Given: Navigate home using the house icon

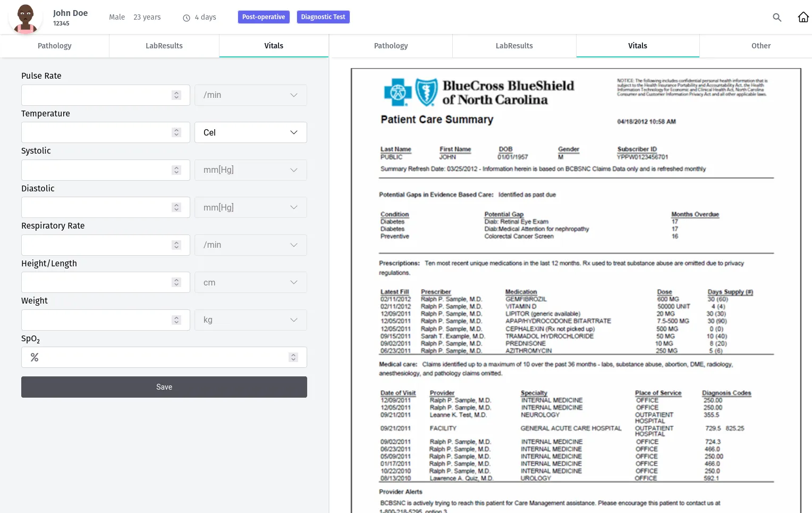Looking at the screenshot, I should (x=803, y=16).
